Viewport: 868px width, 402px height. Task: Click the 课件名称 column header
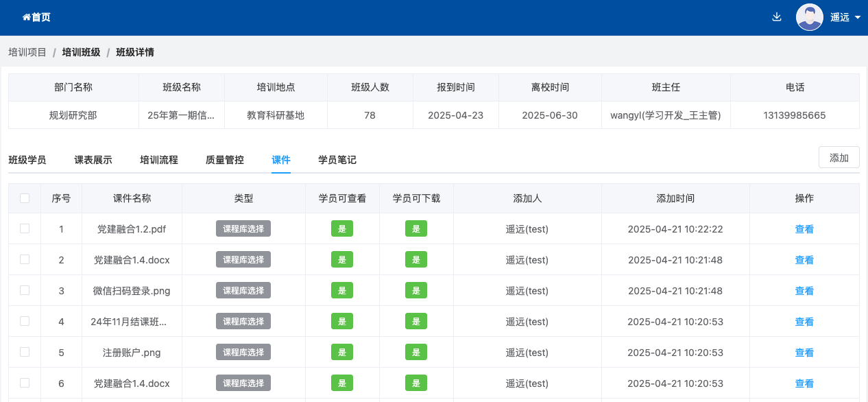(x=132, y=198)
